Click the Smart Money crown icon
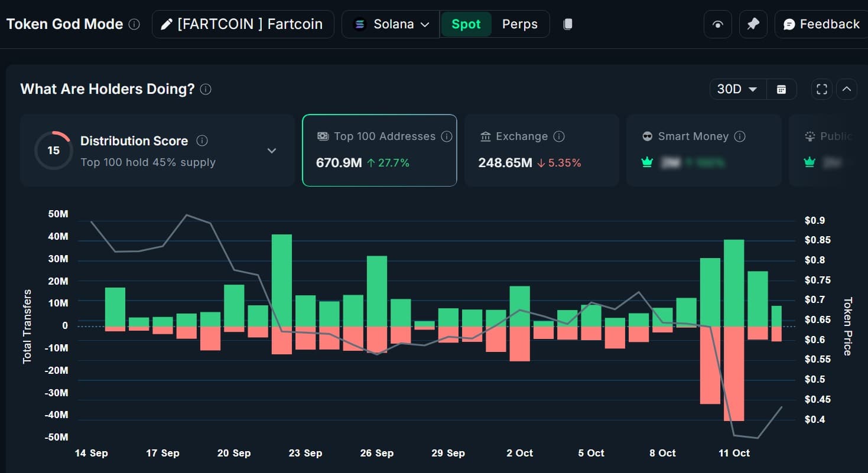Screen dimensions: 868x473 (x=646, y=161)
